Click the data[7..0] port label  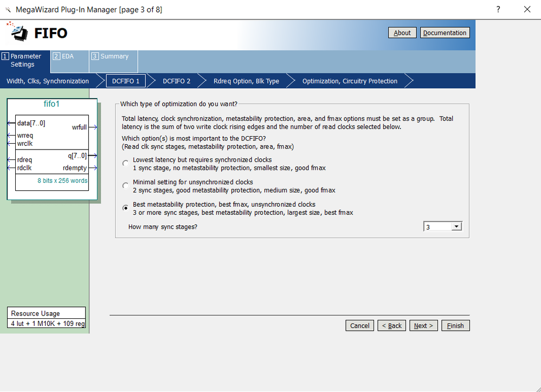point(31,123)
